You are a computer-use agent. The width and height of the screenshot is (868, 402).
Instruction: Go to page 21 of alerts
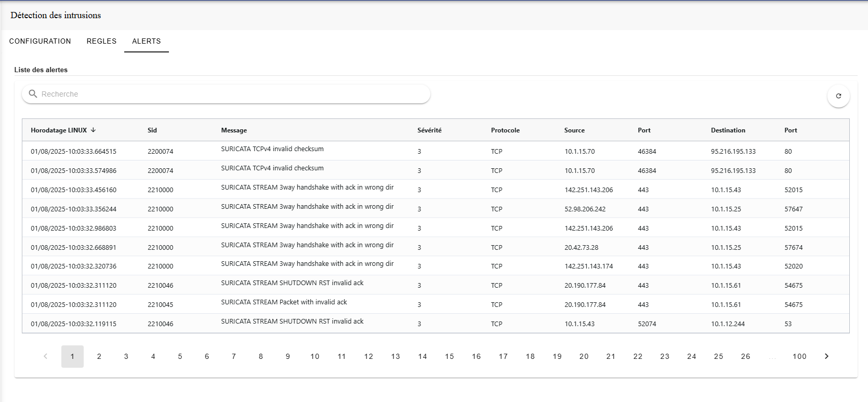pyautogui.click(x=611, y=356)
